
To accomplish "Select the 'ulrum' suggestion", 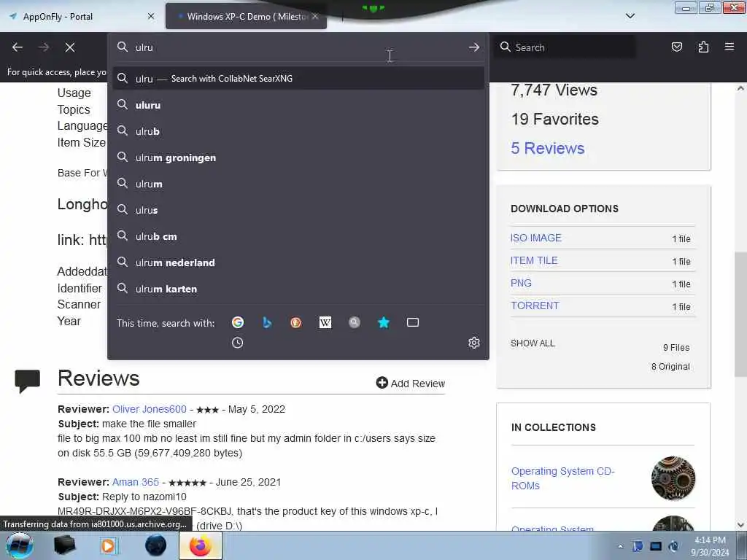I will [298, 183].
